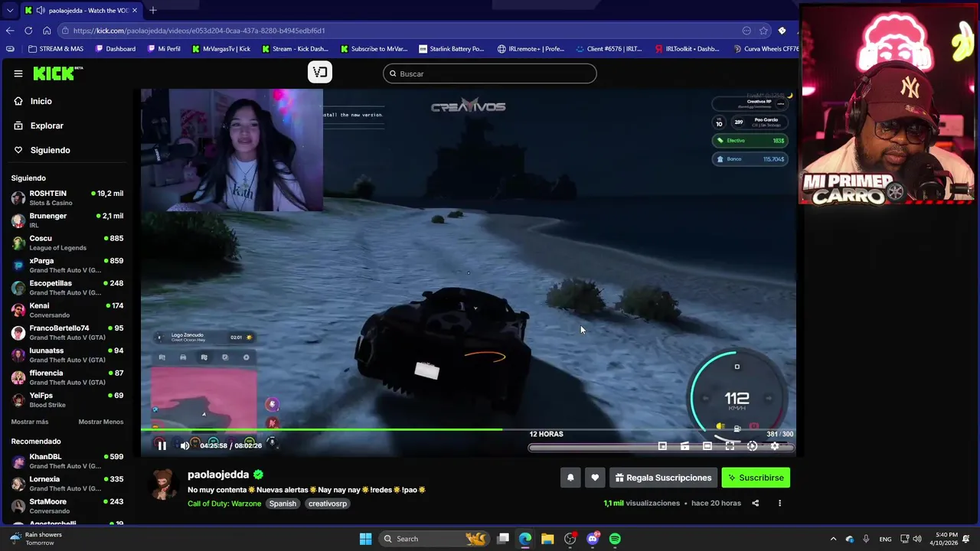Open ROSHTEIN channel in following list

[67, 197]
